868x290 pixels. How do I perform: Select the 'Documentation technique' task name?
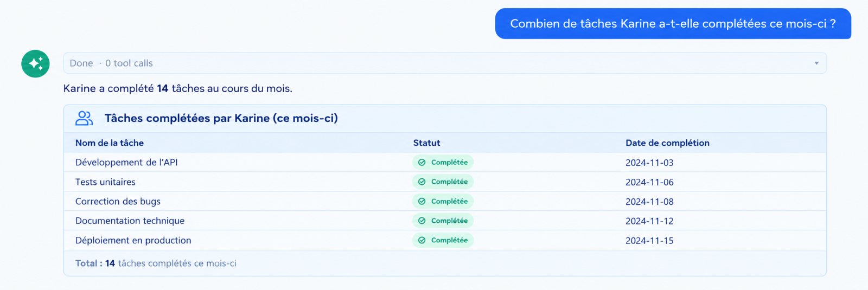point(130,221)
